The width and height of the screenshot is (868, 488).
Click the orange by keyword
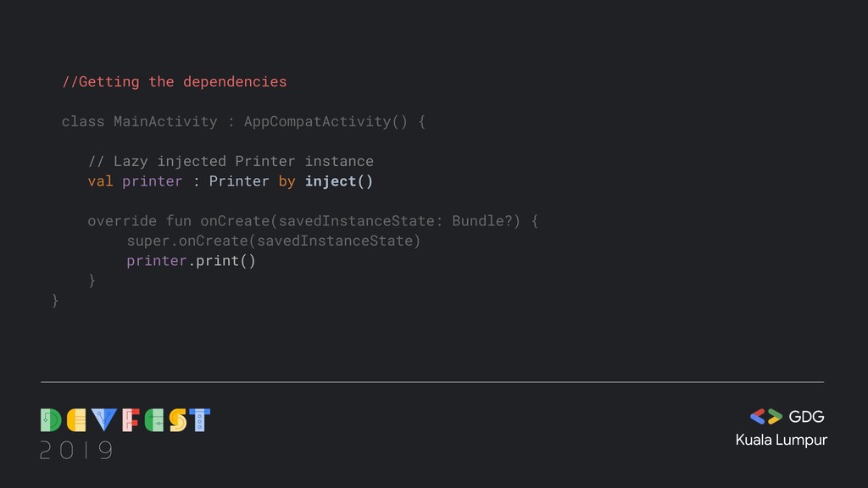287,181
